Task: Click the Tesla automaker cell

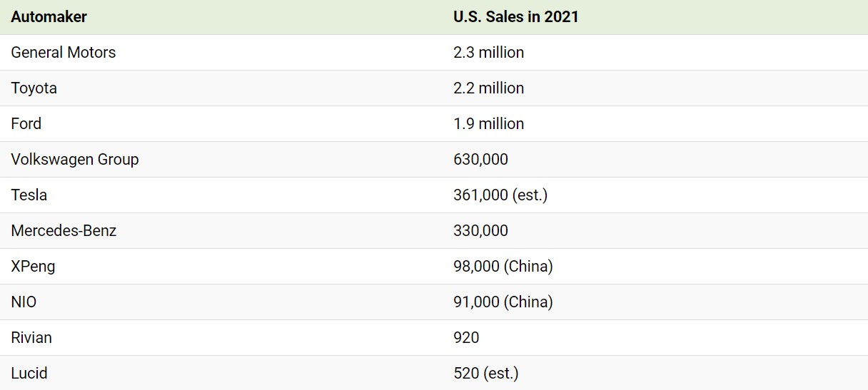Action: pyautogui.click(x=29, y=195)
